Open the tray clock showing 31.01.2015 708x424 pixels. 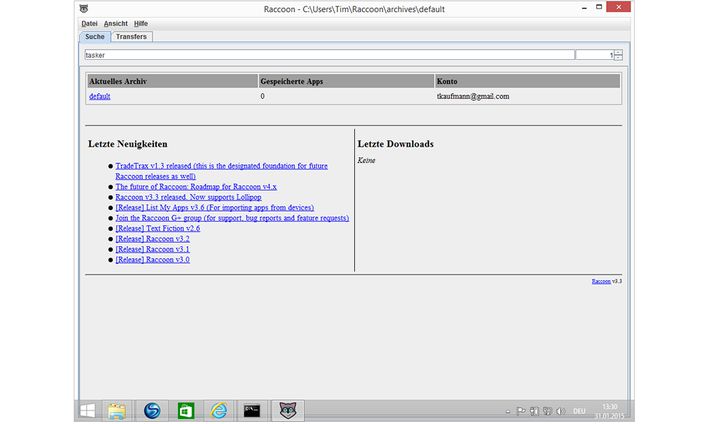coord(610,411)
